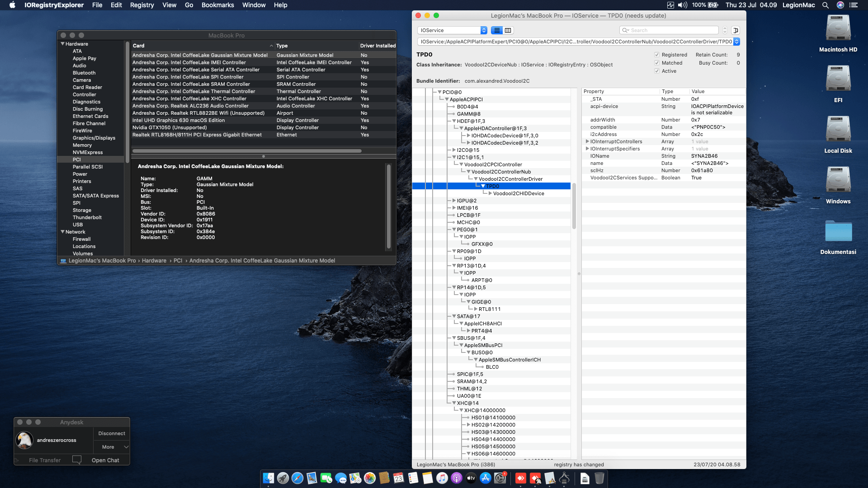Open AnyDesk from the Dock
This screenshot has width=868, height=488.
(520, 478)
